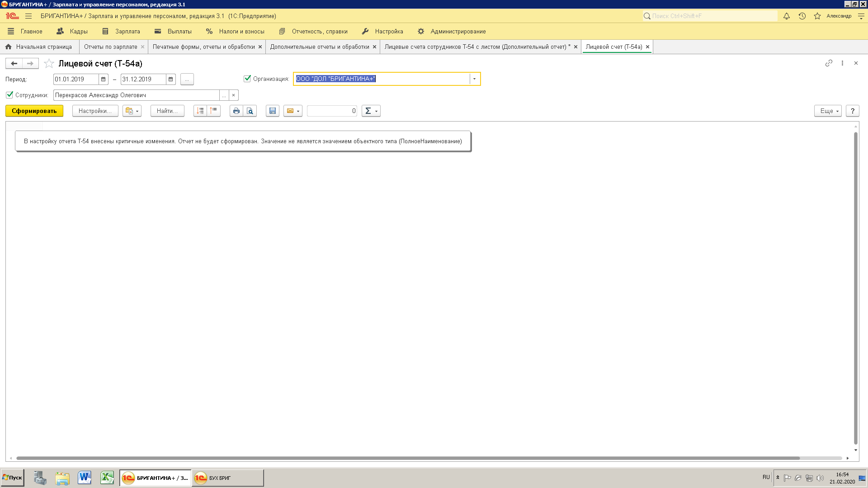Click the printer icon to print
The image size is (868, 488).
coord(236,111)
